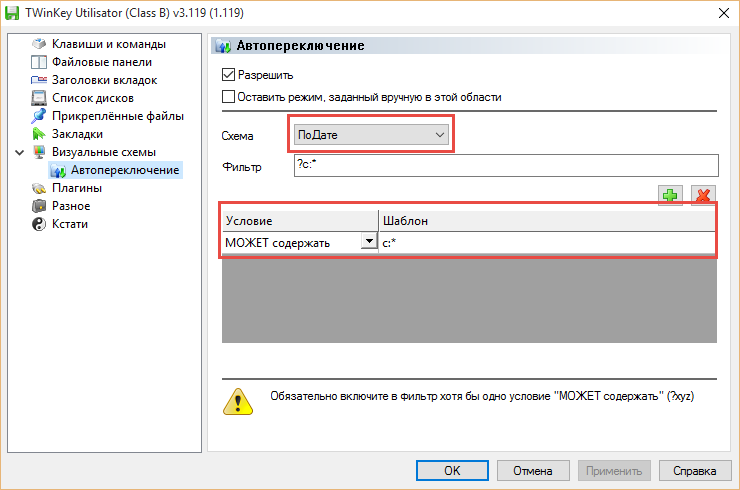Click the Отмена button
The image size is (740, 490).
click(533, 471)
